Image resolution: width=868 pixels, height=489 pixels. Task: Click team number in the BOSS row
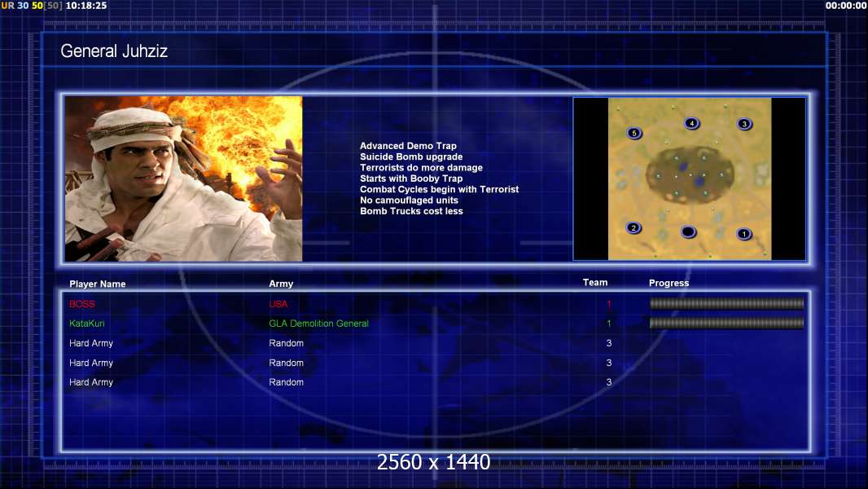pyautogui.click(x=609, y=304)
